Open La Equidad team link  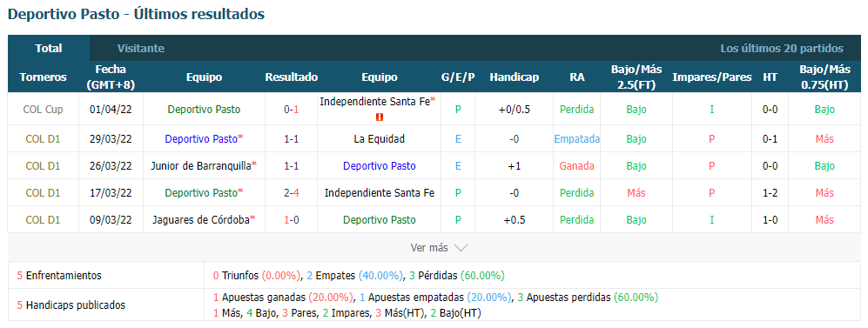(380, 139)
